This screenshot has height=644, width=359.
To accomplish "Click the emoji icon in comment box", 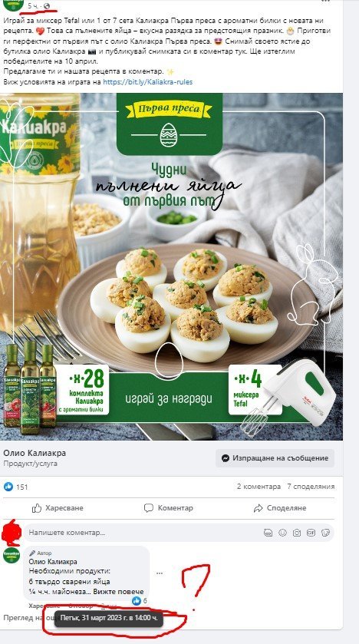I will pos(282,533).
